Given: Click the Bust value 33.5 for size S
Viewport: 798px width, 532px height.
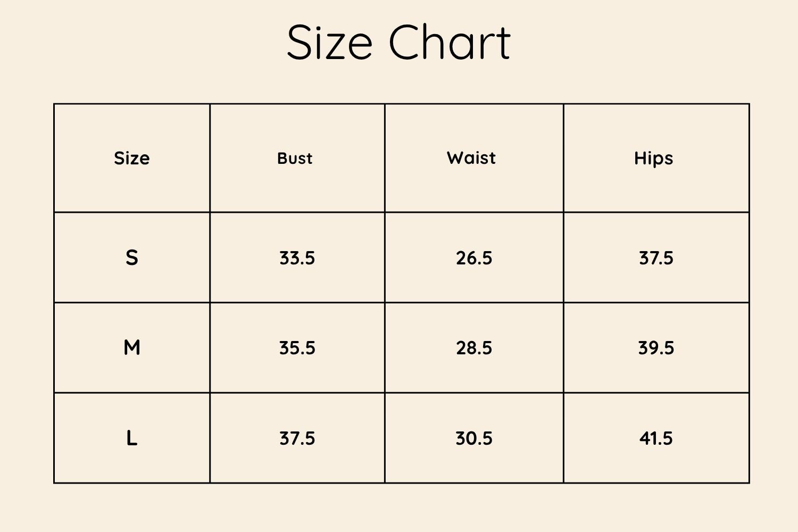Looking at the screenshot, I should 297,258.
